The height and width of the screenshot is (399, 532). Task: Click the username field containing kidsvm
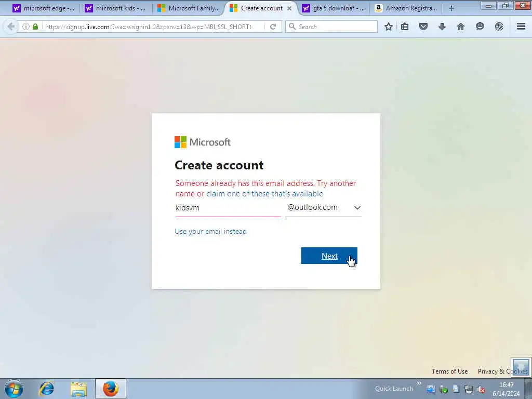(x=228, y=208)
